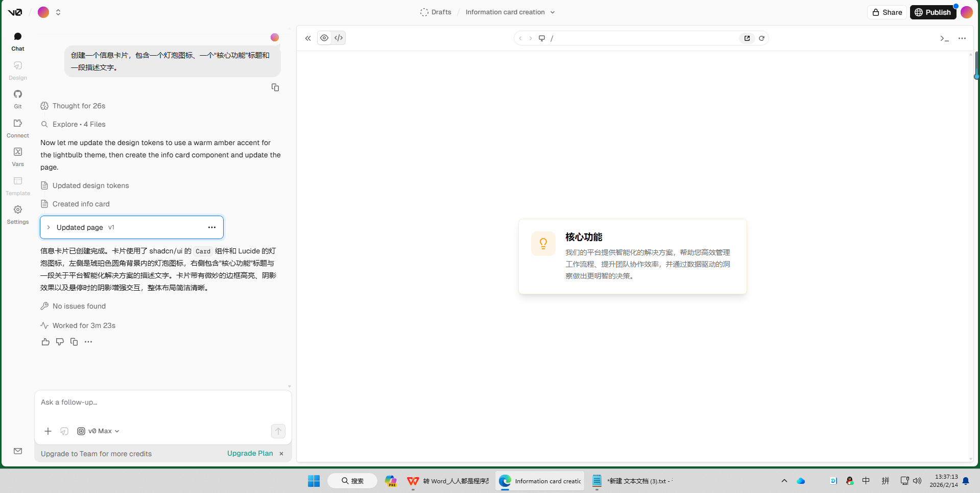The width and height of the screenshot is (980, 493).
Task: Give a thumbs up to the response
Action: click(x=45, y=341)
